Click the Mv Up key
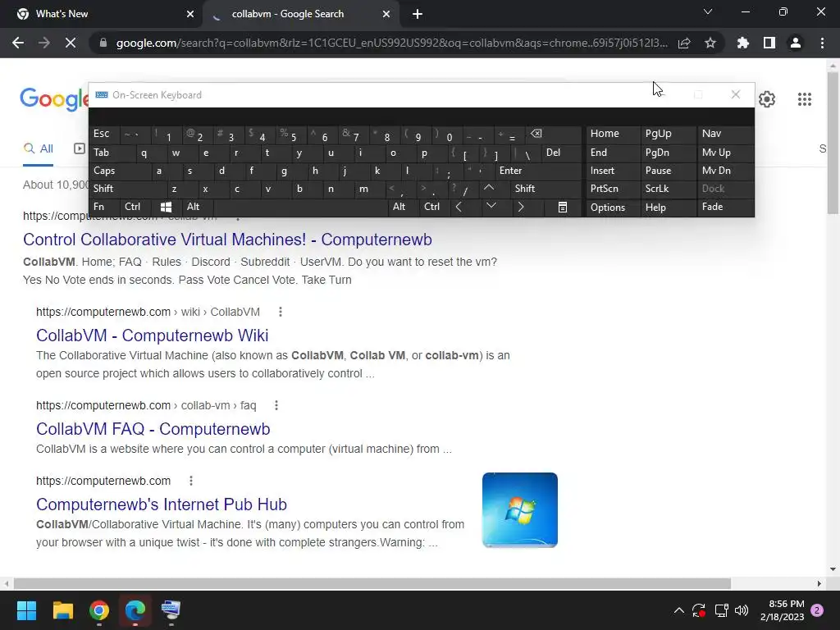 (725, 153)
